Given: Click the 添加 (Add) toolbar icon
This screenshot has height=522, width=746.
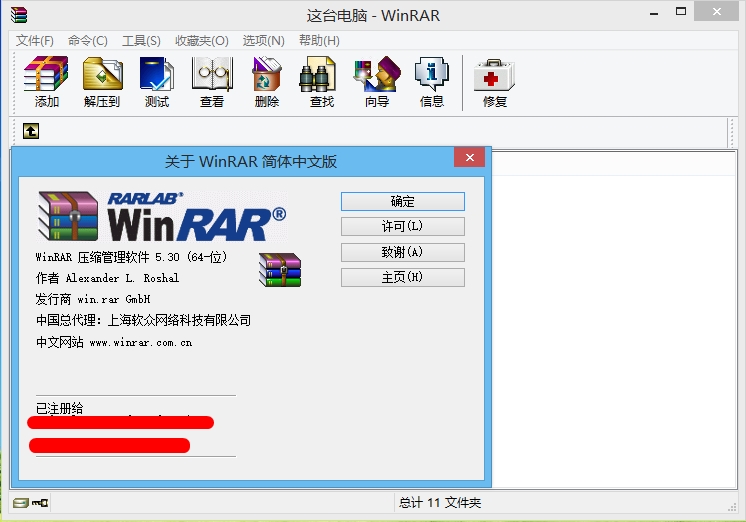Looking at the screenshot, I should 46,81.
